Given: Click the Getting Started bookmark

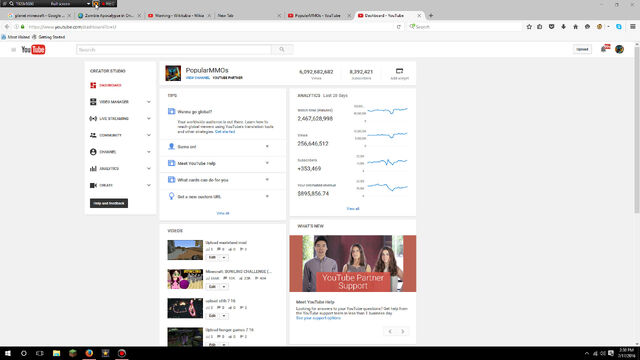Looking at the screenshot, I should pyautogui.click(x=49, y=37).
